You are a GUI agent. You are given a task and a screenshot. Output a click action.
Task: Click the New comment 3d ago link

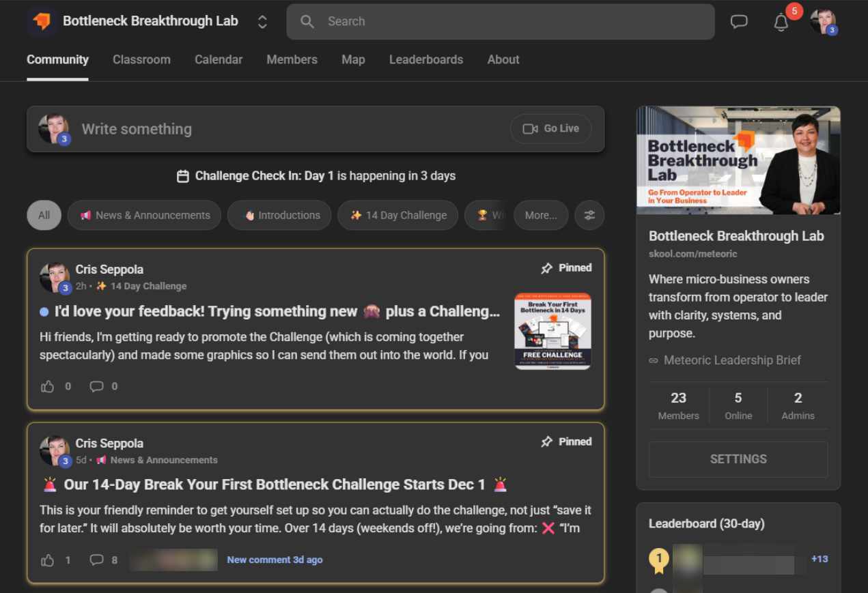[x=275, y=560]
